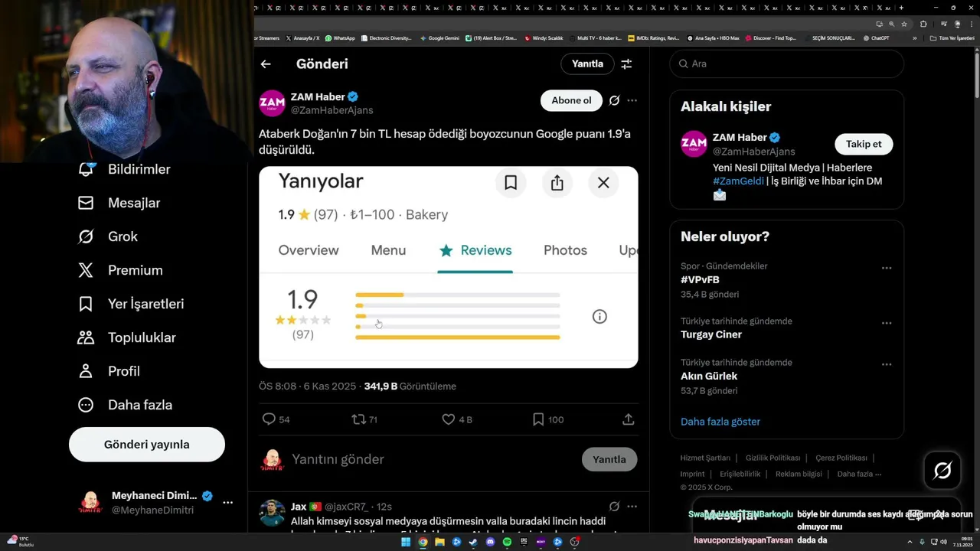Bookmark icon in the Yanıyolar review card
This screenshot has height=551, width=980.
[511, 182]
